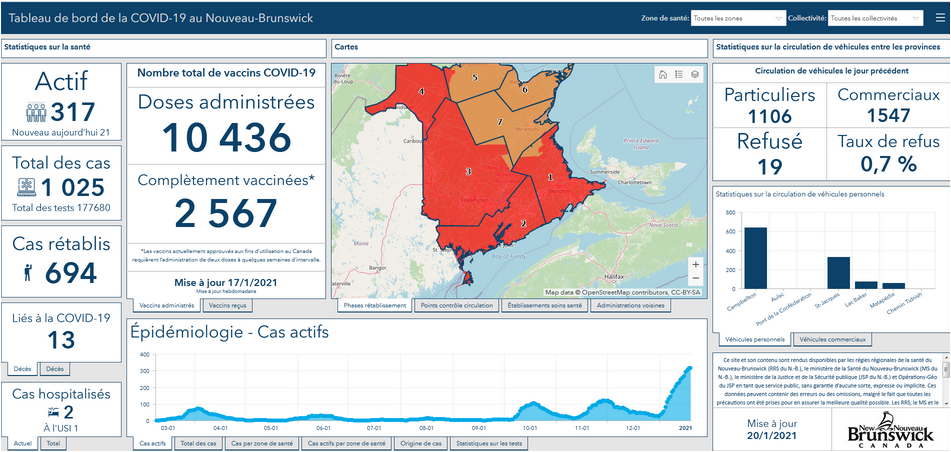The image size is (951, 452).
Task: Click the Doses administrées value 10 436
Action: (x=226, y=137)
